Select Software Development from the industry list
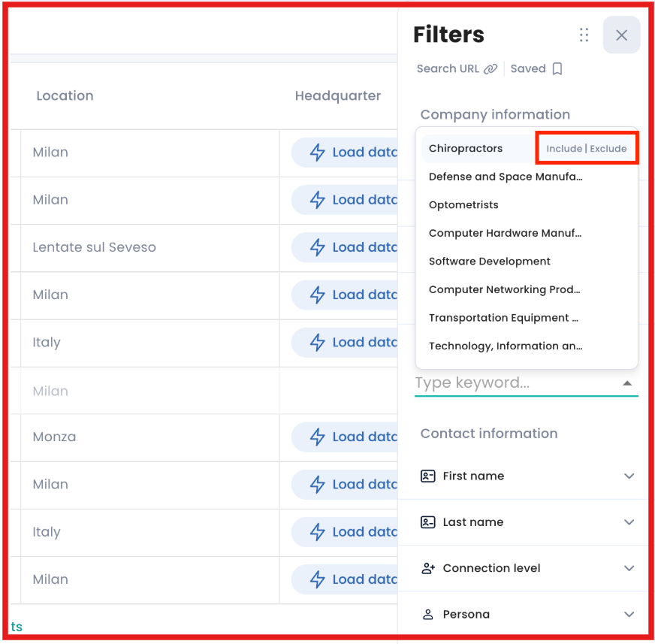Screen dimensions: 655x644 (x=489, y=261)
